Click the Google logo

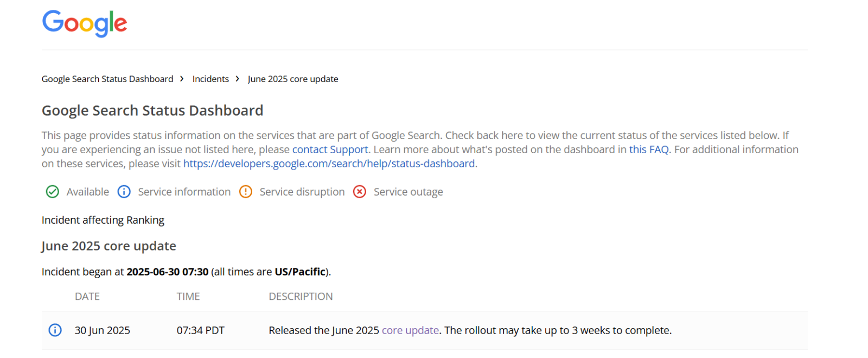pos(85,23)
